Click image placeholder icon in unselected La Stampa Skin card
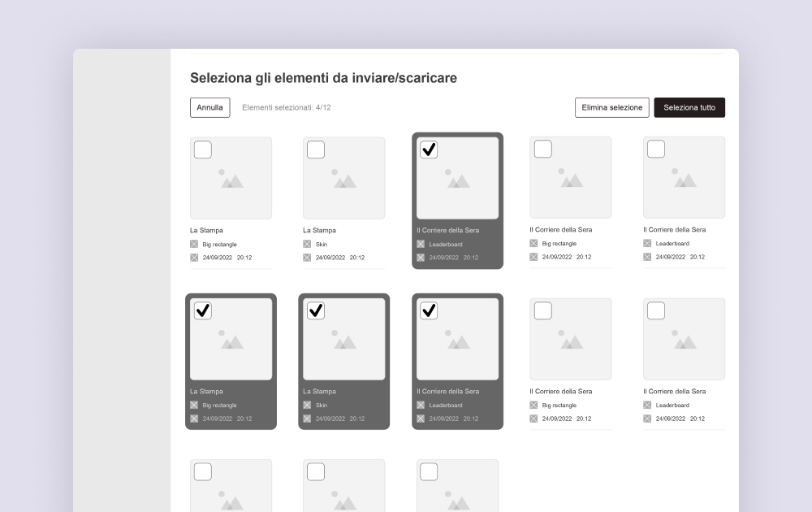 [344, 179]
